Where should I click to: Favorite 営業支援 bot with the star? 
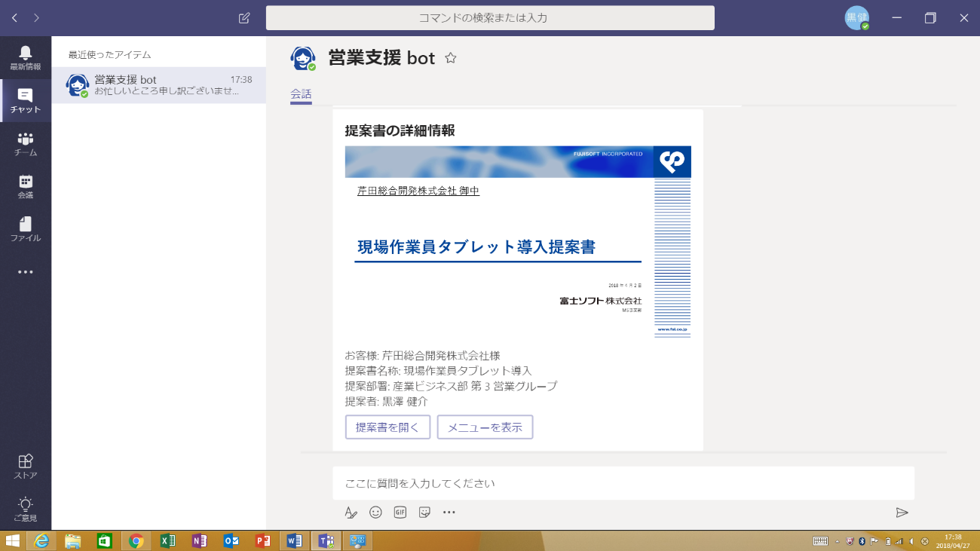(x=451, y=58)
